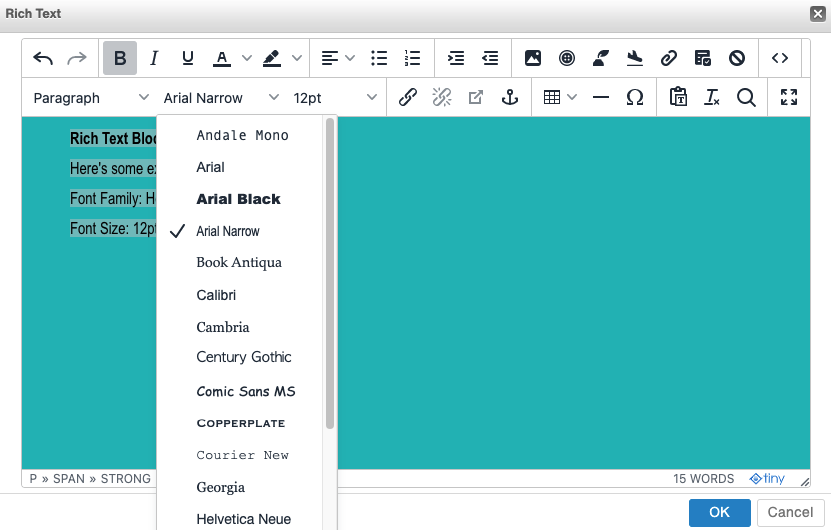Click the font list scrollbar thumb
Viewport: 831px width, 530px height.
coord(330,273)
